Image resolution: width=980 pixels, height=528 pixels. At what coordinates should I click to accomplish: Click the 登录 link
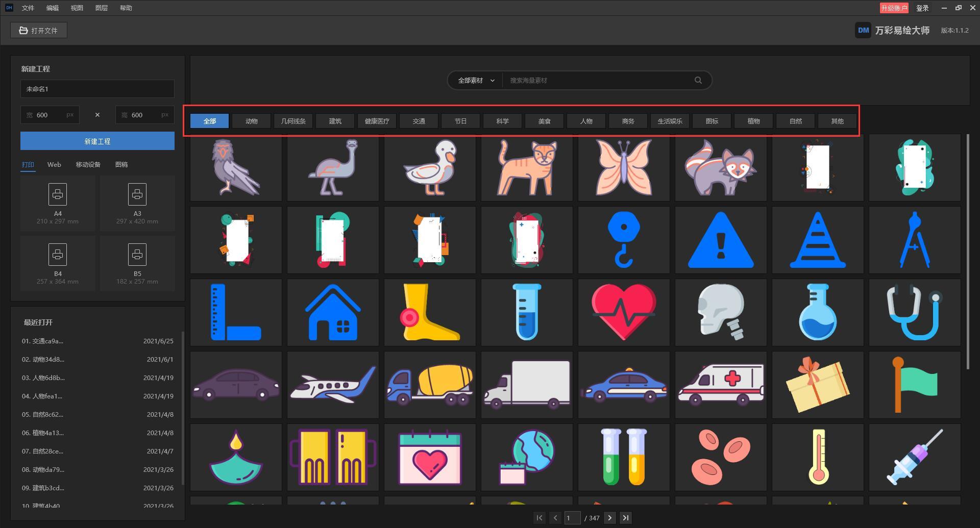click(922, 8)
